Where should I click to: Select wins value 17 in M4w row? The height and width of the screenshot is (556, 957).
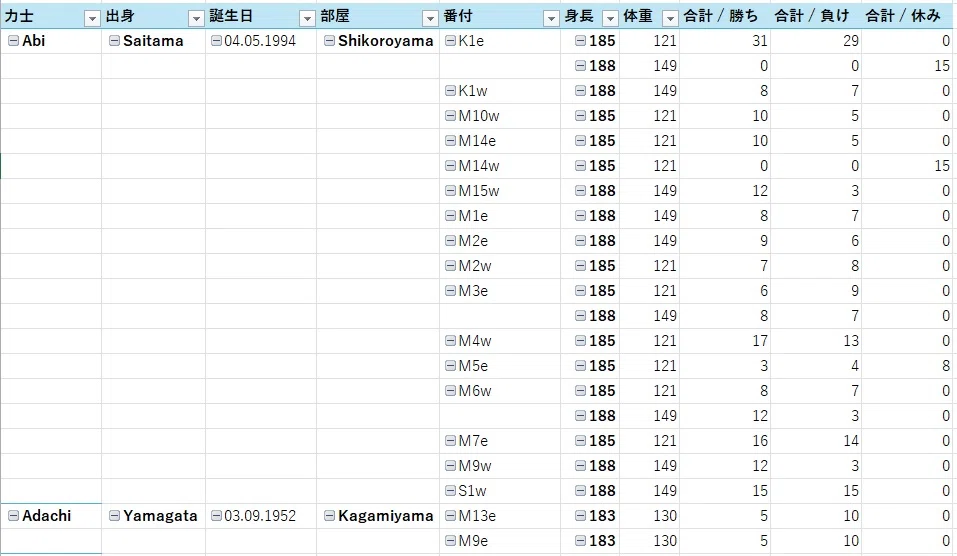724,341
